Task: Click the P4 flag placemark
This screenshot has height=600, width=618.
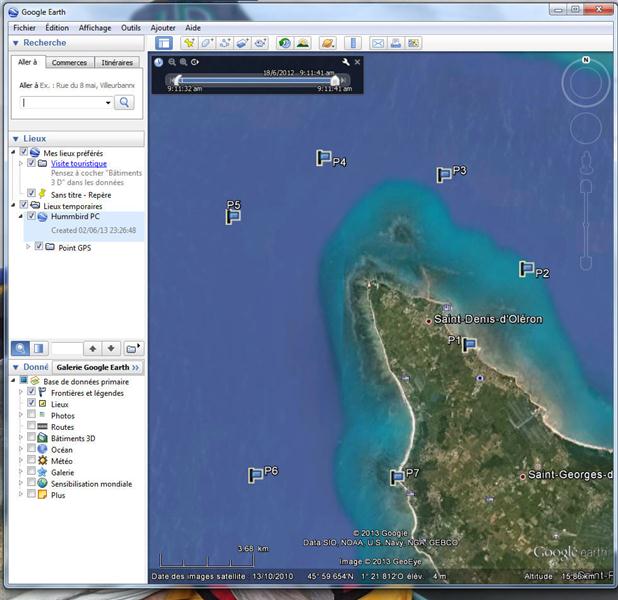Action: (324, 158)
